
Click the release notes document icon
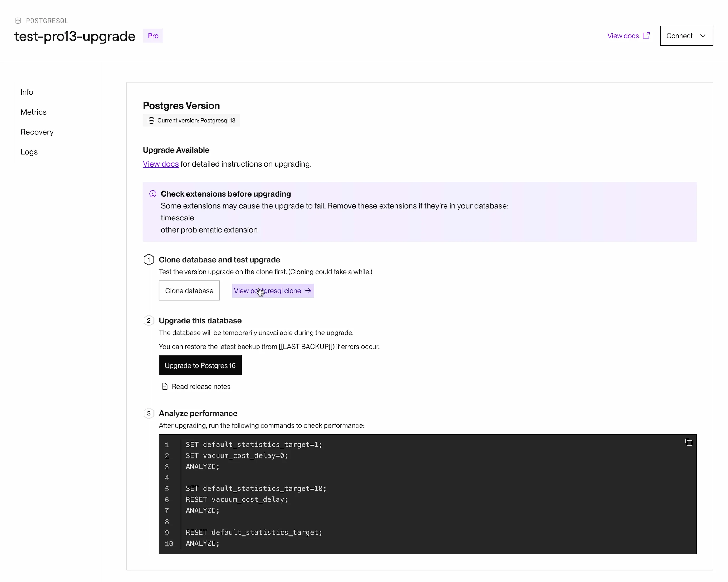165,386
